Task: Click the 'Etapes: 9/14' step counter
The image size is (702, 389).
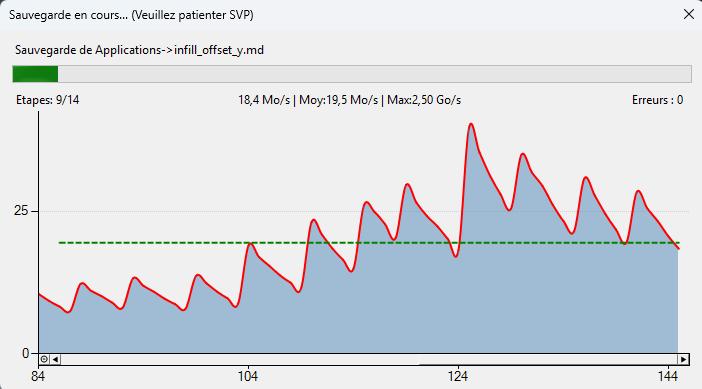Action: (47, 100)
